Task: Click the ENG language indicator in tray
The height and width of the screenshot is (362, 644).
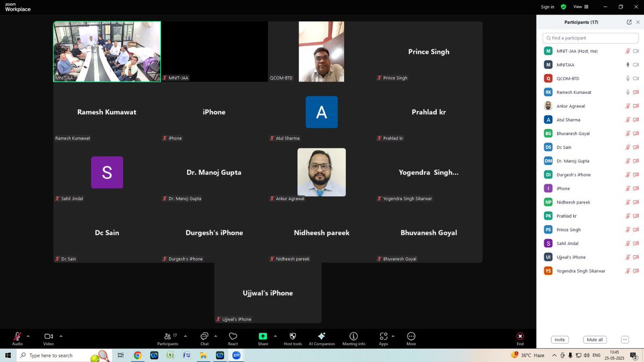Action: click(x=596, y=355)
